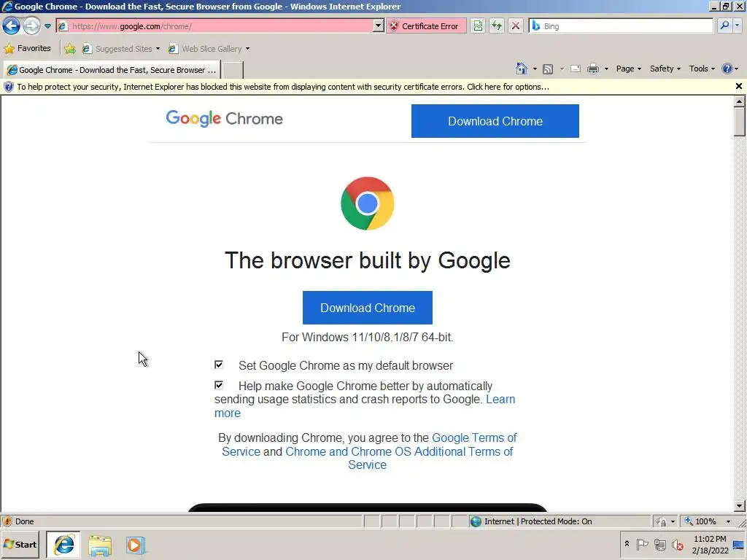The height and width of the screenshot is (560, 747).
Task: Click the header Download Chrome button
Action: click(495, 121)
